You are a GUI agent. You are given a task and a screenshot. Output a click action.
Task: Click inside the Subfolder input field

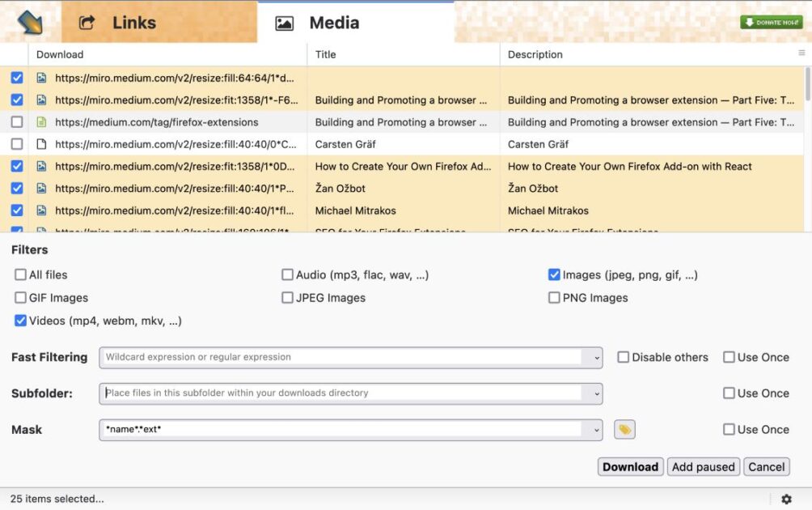pyautogui.click(x=324, y=393)
